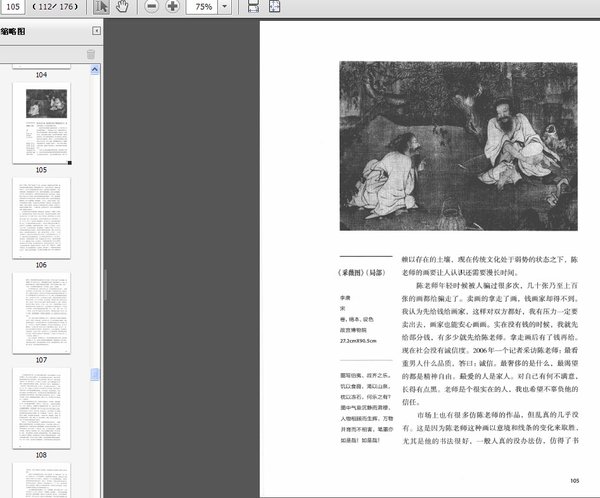Open the page 106 thumbnail
600x498 pixels.
pos(41,218)
